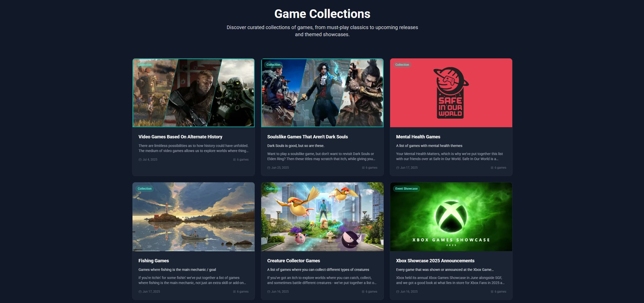Click the Creature Collector subtitle about collecting creatures
The width and height of the screenshot is (644, 303).
[x=318, y=270]
